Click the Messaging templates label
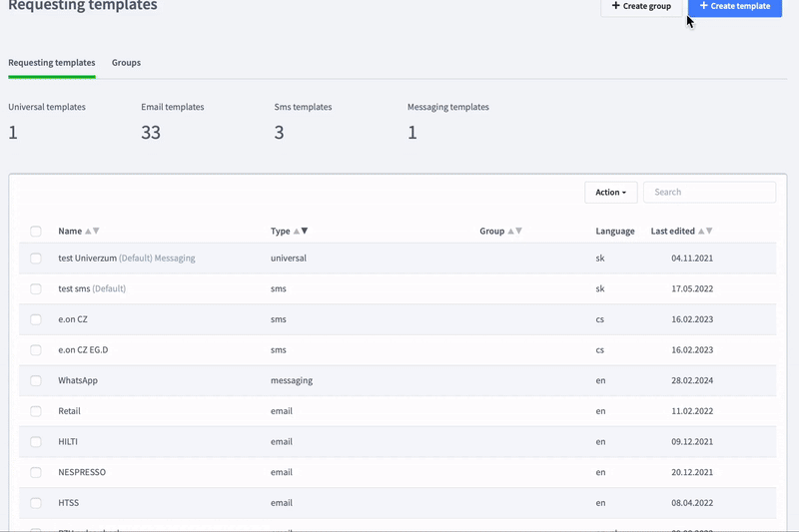This screenshot has width=799, height=532. [447, 107]
